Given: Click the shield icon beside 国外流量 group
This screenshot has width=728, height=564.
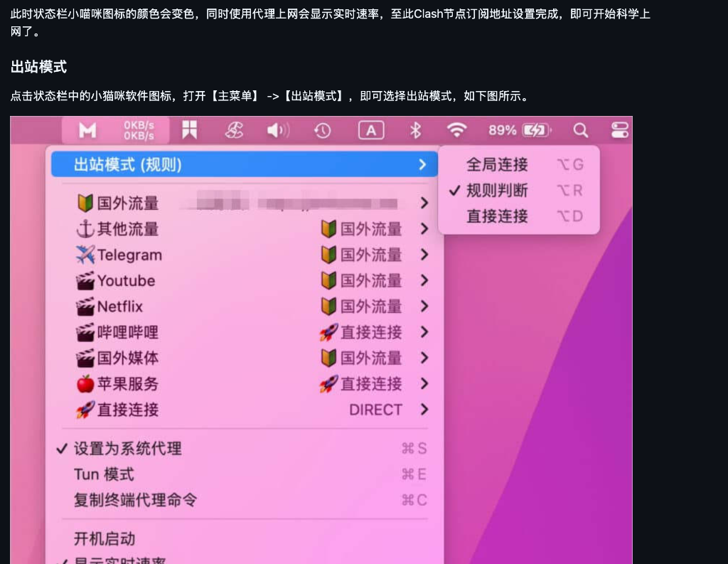Looking at the screenshot, I should click(85, 203).
